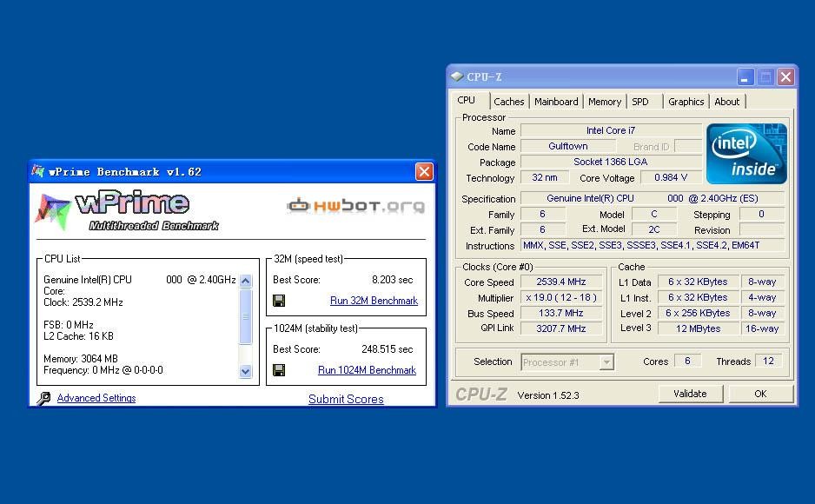Screen dimensions: 815x504
Task: Click the Threads value 12
Action: pyautogui.click(x=768, y=361)
